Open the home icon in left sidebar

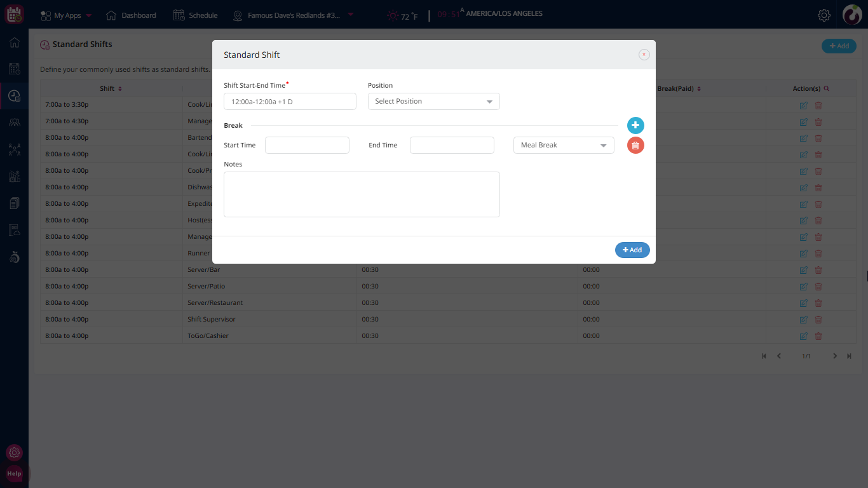click(x=14, y=43)
